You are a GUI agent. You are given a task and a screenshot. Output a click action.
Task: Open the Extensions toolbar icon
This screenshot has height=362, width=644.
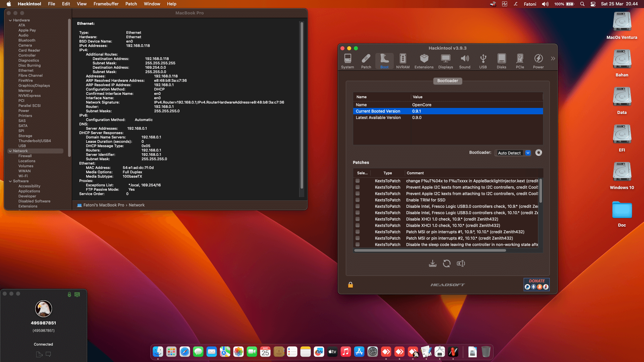(424, 61)
